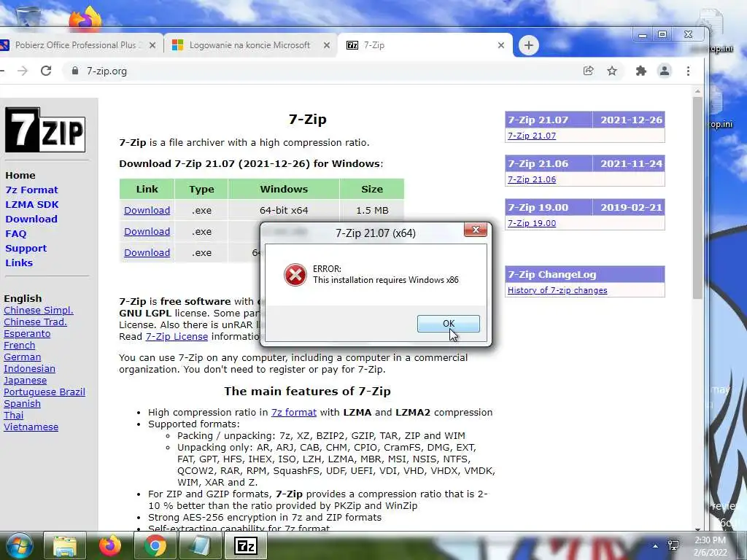Open Chrome from the taskbar
747x560 pixels.
[x=155, y=545]
